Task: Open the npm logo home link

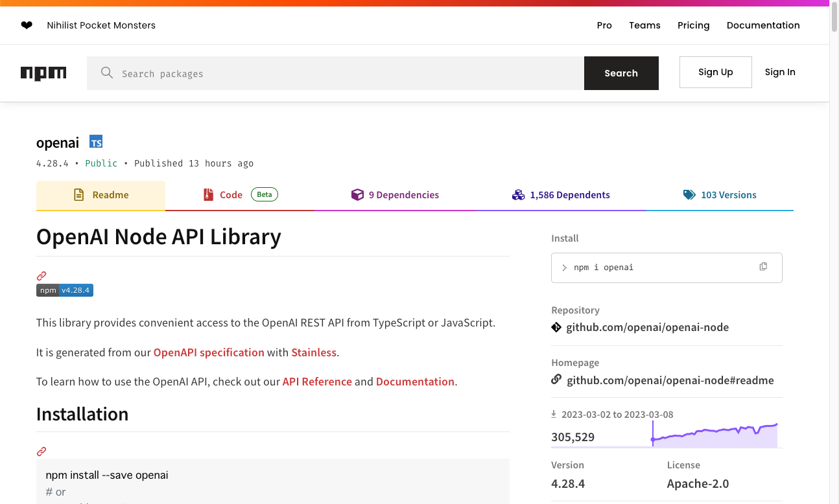Action: click(x=43, y=73)
